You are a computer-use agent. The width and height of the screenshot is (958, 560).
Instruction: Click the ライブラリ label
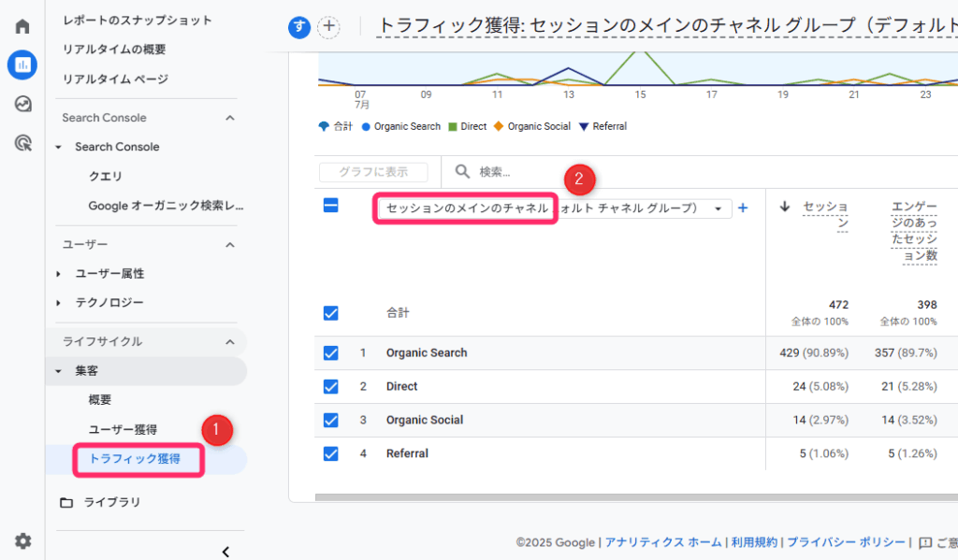coord(112,502)
